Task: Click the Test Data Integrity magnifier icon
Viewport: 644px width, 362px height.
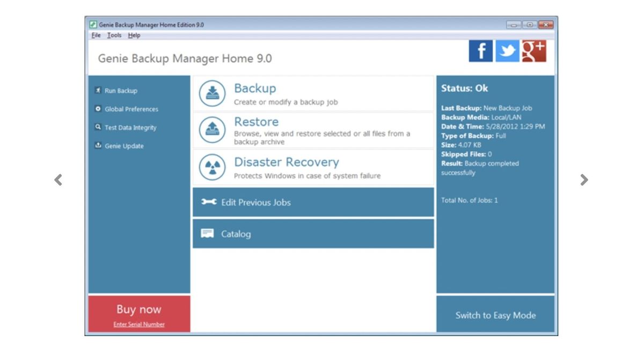Action: pyautogui.click(x=98, y=128)
